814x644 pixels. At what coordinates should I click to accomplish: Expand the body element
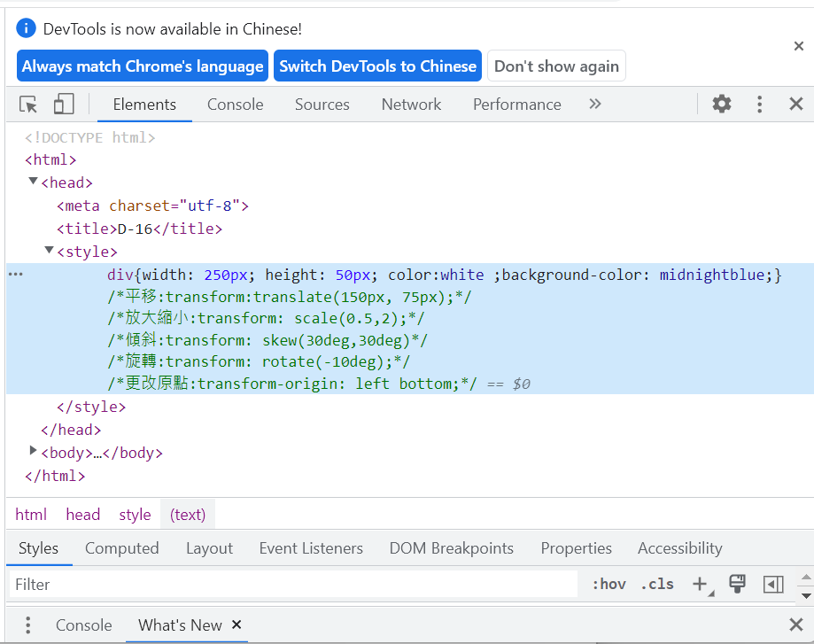coord(34,451)
